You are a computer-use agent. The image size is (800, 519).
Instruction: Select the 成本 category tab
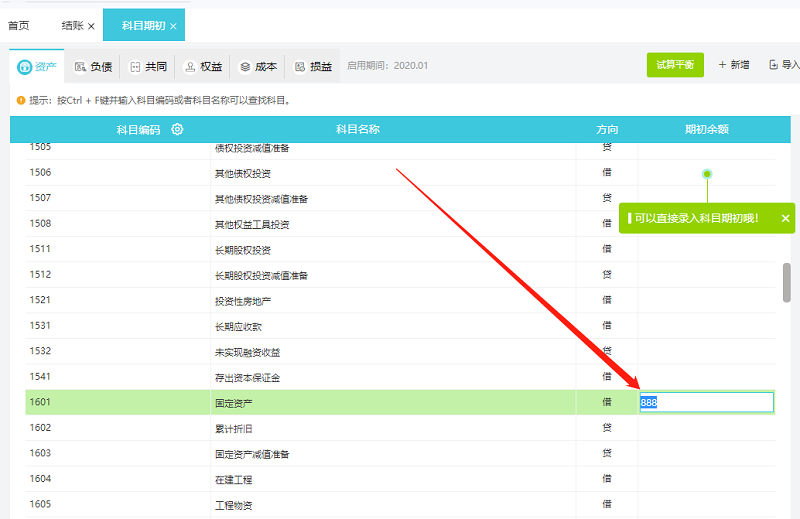257,67
